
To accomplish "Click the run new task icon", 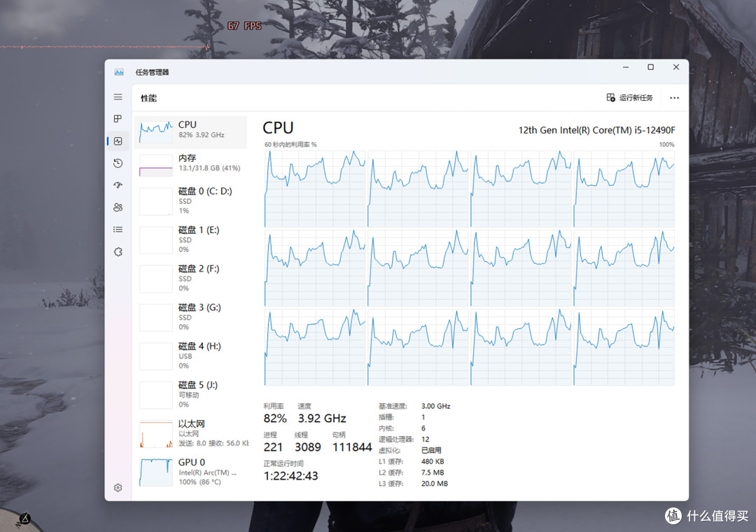I will (x=610, y=97).
